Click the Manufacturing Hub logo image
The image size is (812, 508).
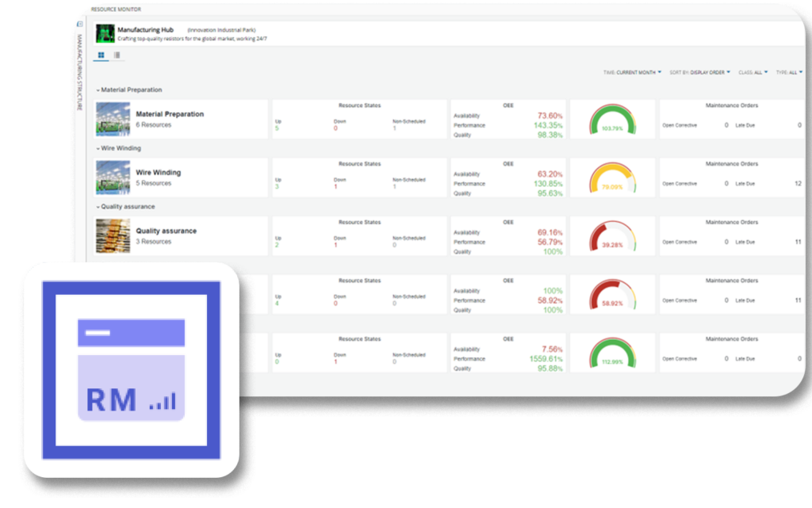(x=105, y=33)
